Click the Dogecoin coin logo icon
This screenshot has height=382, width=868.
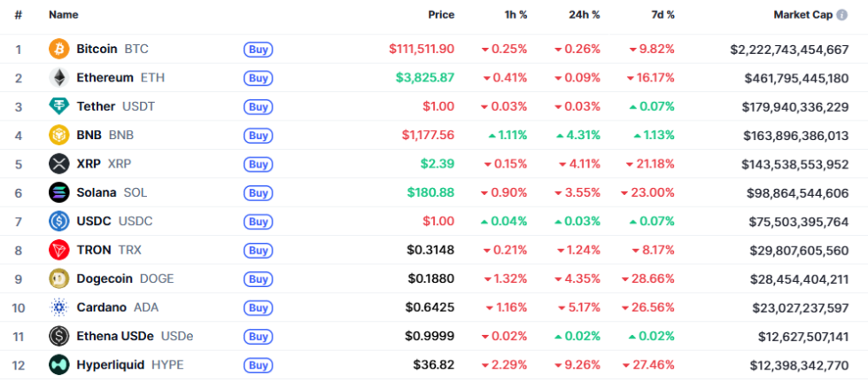point(58,278)
